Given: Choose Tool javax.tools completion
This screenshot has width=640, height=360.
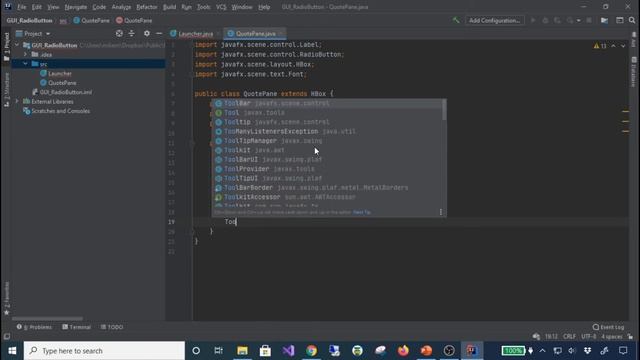Looking at the screenshot, I should pos(327,113).
